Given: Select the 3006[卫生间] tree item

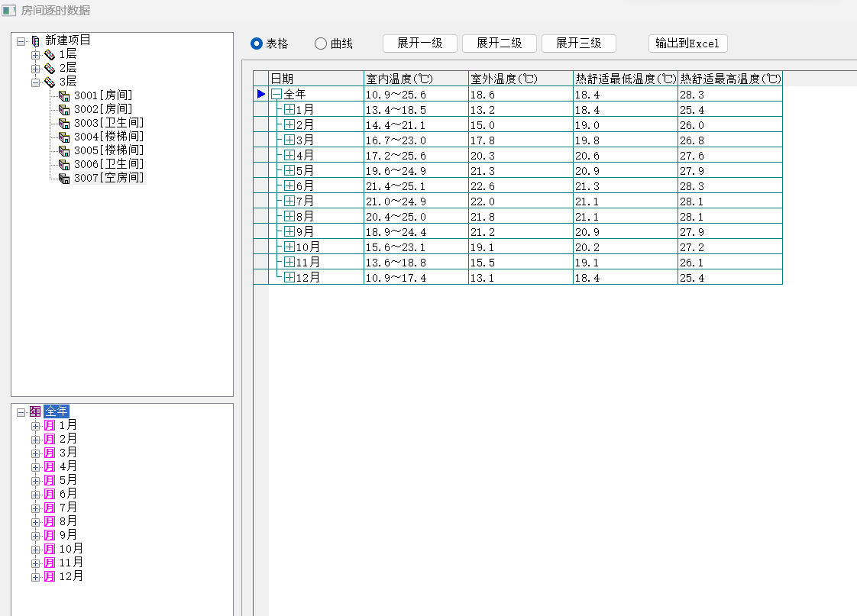Looking at the screenshot, I should pos(108,164).
